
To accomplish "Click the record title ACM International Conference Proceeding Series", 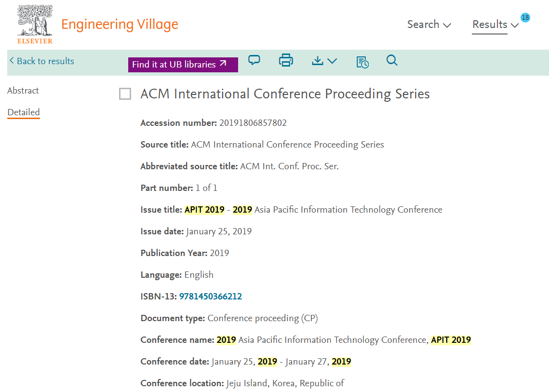I will click(285, 94).
